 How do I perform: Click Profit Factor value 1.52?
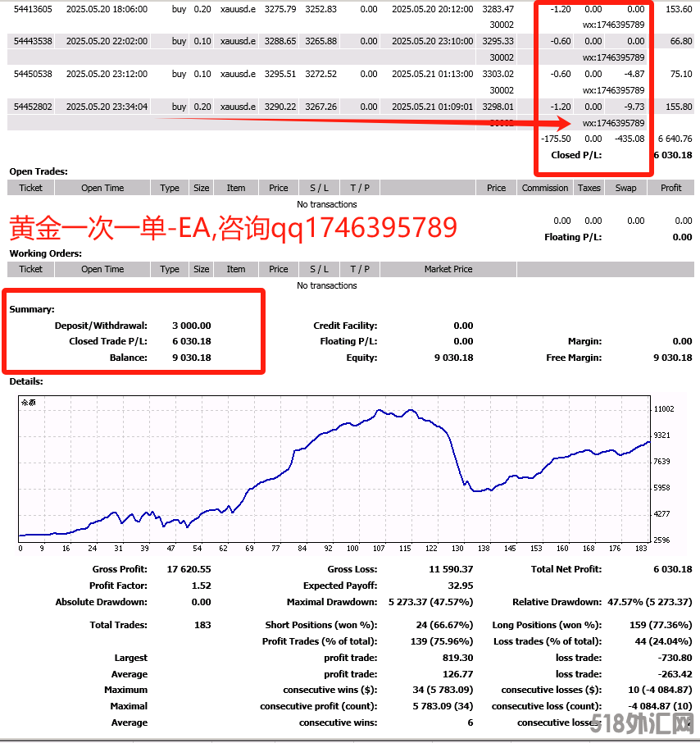(202, 586)
